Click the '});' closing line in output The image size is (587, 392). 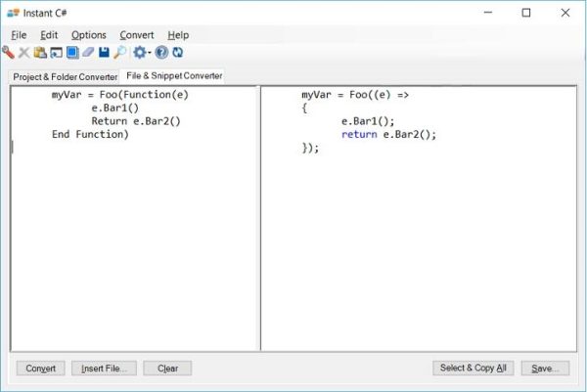coord(310,148)
